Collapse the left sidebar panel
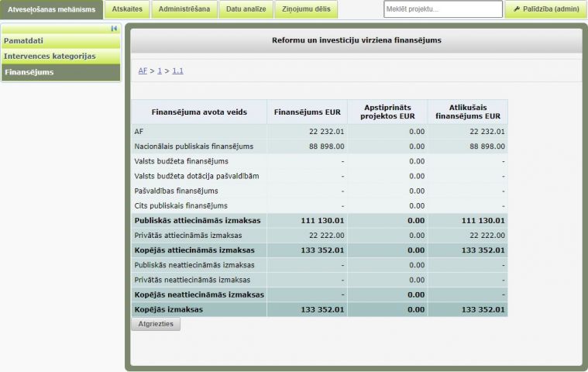Image resolution: width=588 pixels, height=372 pixels. pos(114,29)
